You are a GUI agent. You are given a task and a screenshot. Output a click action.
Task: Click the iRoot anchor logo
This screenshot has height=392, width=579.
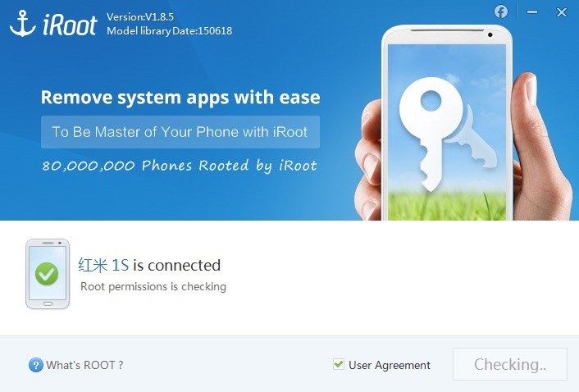pyautogui.click(x=23, y=24)
